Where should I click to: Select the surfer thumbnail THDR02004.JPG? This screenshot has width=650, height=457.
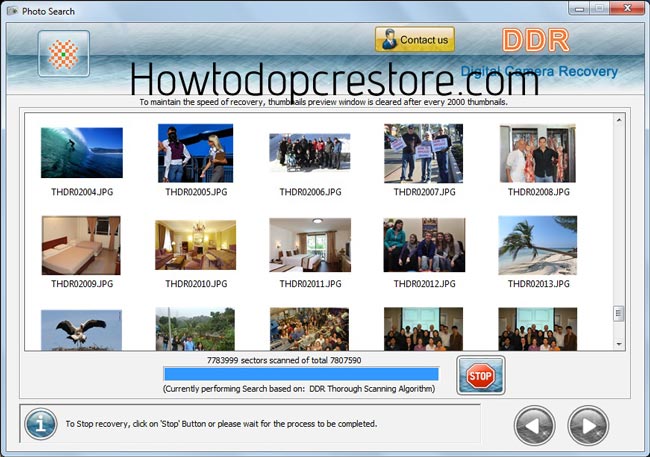point(82,153)
